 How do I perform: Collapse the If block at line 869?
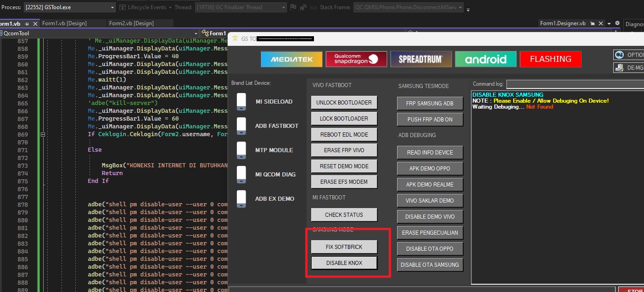43,135
